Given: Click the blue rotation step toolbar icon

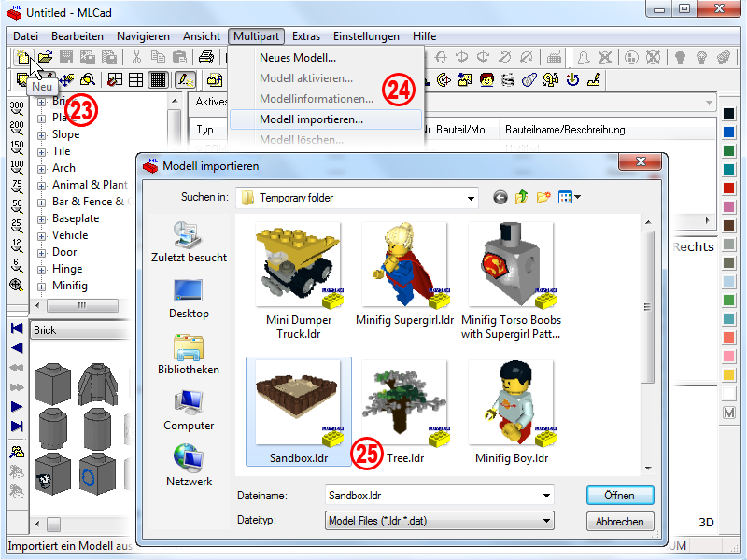Looking at the screenshot, I should pos(572,79).
